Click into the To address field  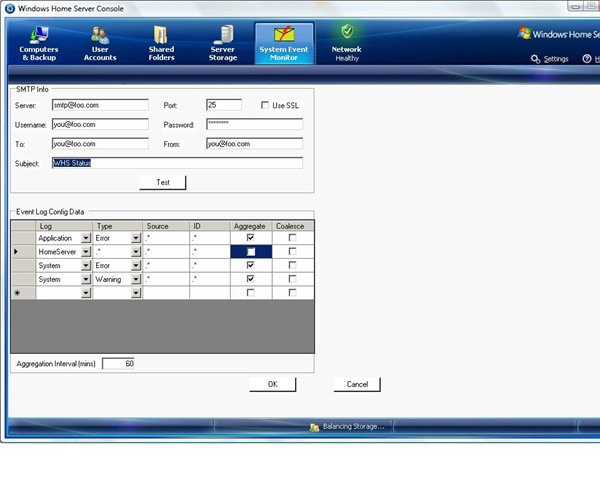pyautogui.click(x=100, y=144)
